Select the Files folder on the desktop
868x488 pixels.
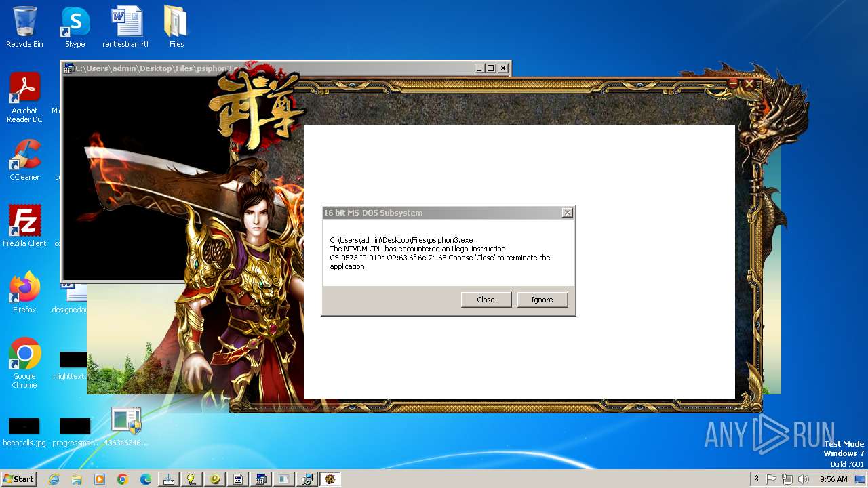point(176,27)
